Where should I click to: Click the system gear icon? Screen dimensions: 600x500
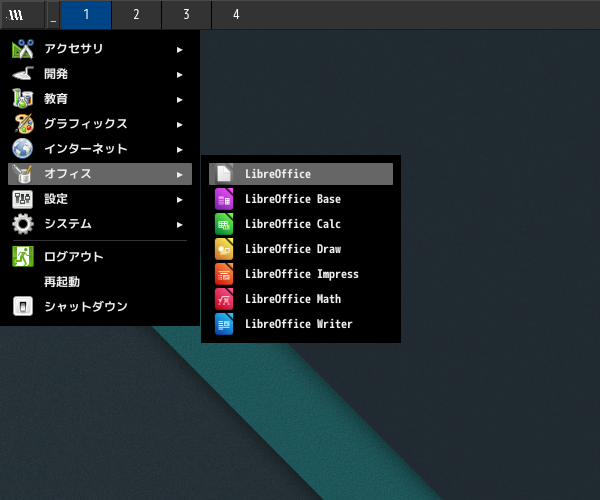(x=23, y=224)
